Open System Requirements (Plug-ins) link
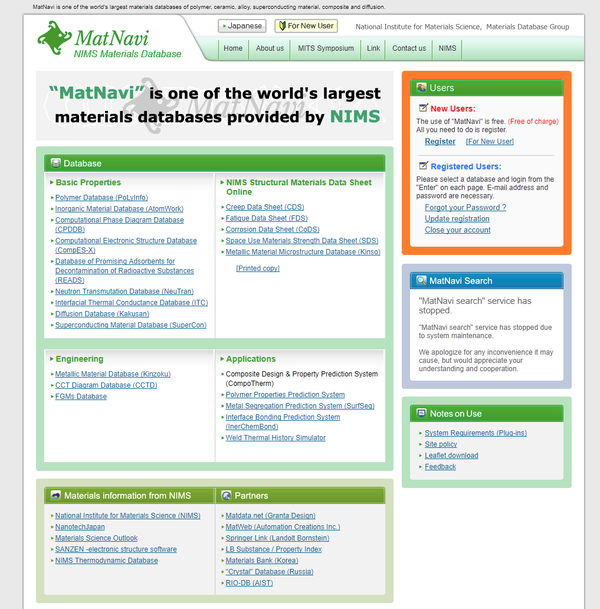The height and width of the screenshot is (609, 600). pos(475,433)
